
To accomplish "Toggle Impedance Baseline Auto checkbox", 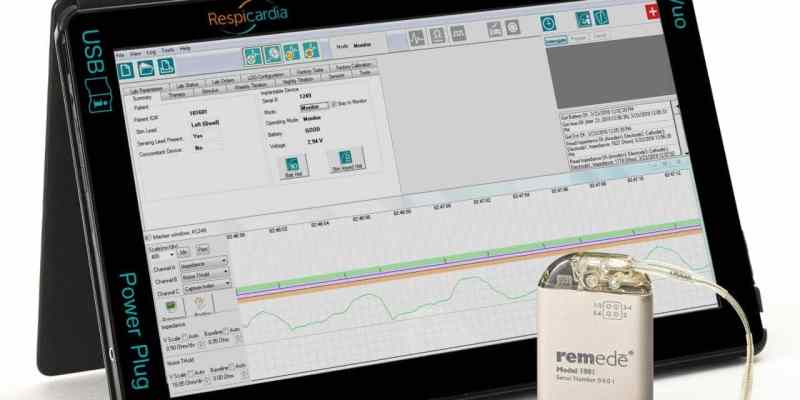I will 226,331.
